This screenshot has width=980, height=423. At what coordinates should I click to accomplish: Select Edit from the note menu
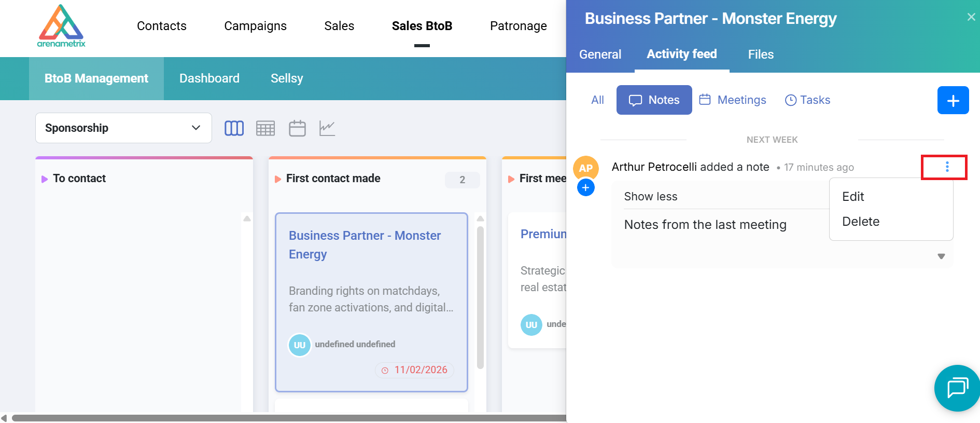tap(853, 197)
